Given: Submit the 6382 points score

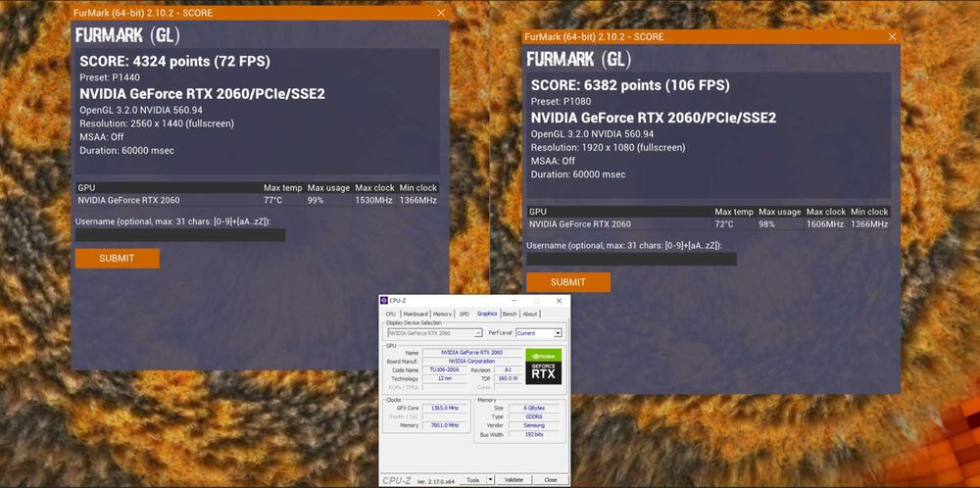Looking at the screenshot, I should click(568, 282).
